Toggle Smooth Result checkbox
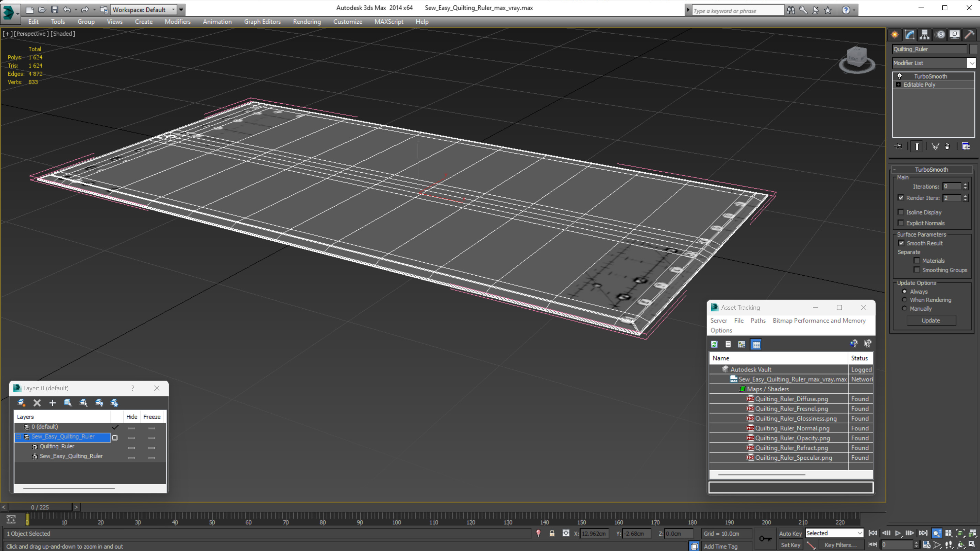 [901, 243]
